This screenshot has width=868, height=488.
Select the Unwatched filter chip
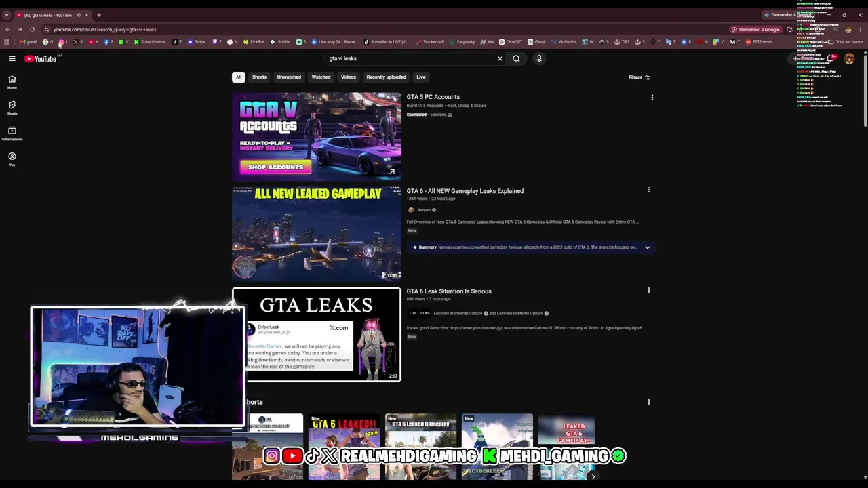[289, 77]
